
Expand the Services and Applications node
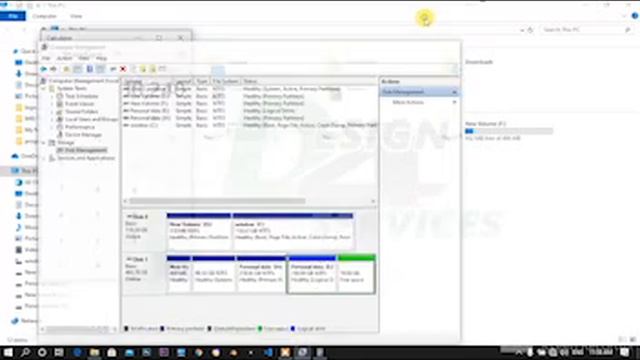coord(44,158)
